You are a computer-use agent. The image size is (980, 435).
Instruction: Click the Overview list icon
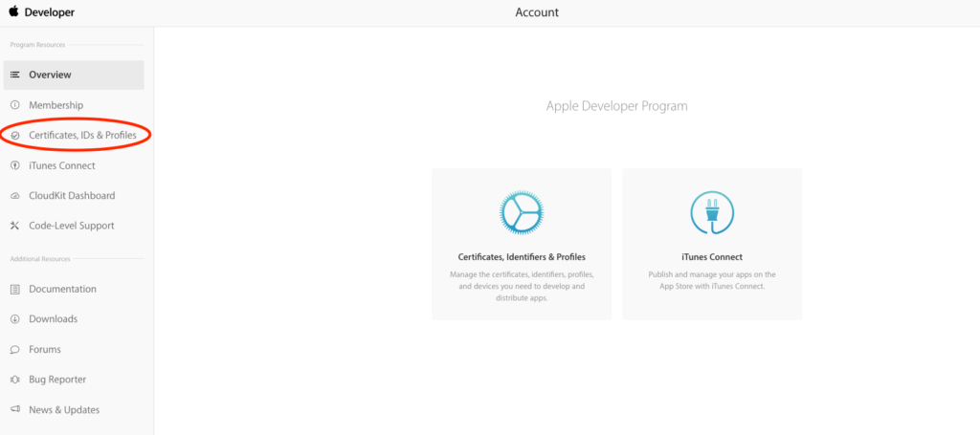coord(15,75)
